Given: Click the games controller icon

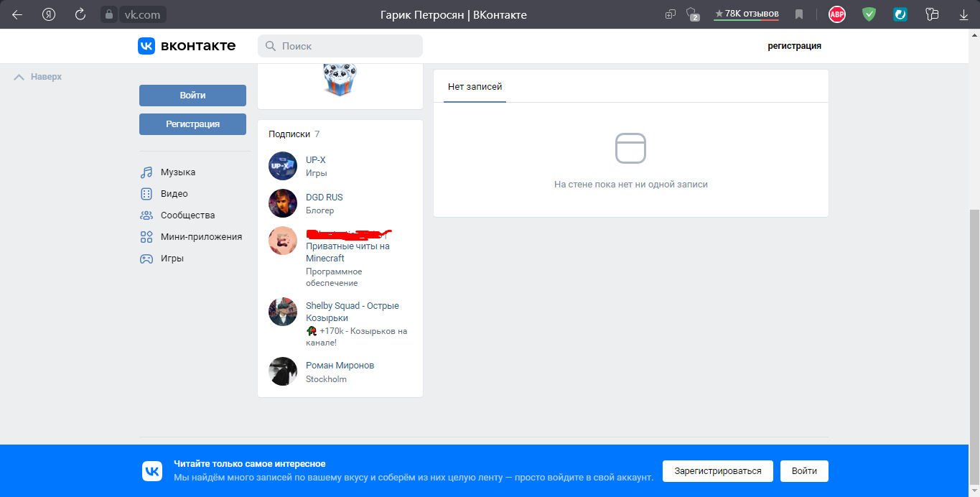Looking at the screenshot, I should pyautogui.click(x=146, y=259).
